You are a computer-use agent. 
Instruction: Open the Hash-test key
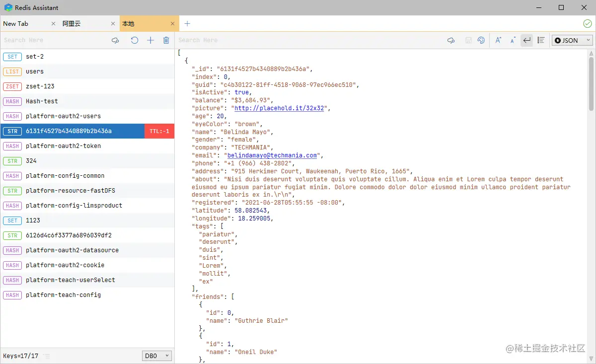coord(87,101)
